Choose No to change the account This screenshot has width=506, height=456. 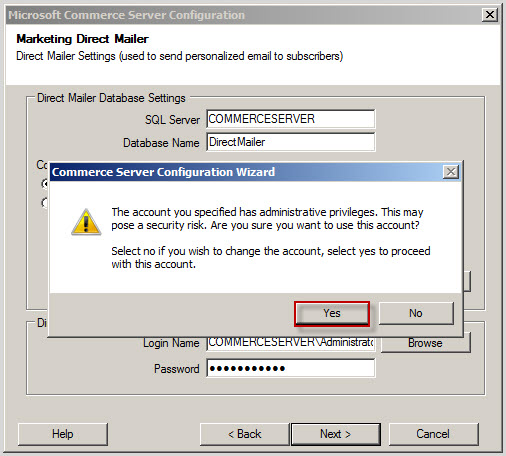(x=416, y=313)
